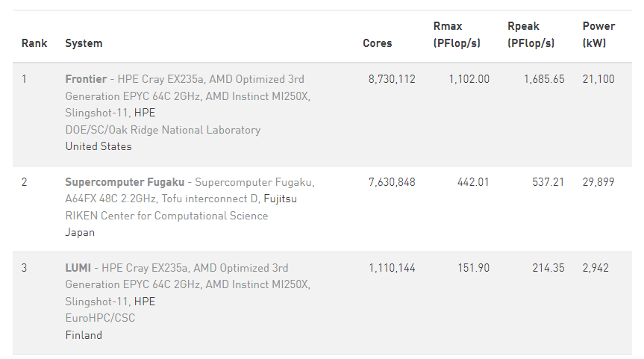Click Fugaku's 29,899 power value
This screenshot has height=359, width=644.
tap(598, 182)
